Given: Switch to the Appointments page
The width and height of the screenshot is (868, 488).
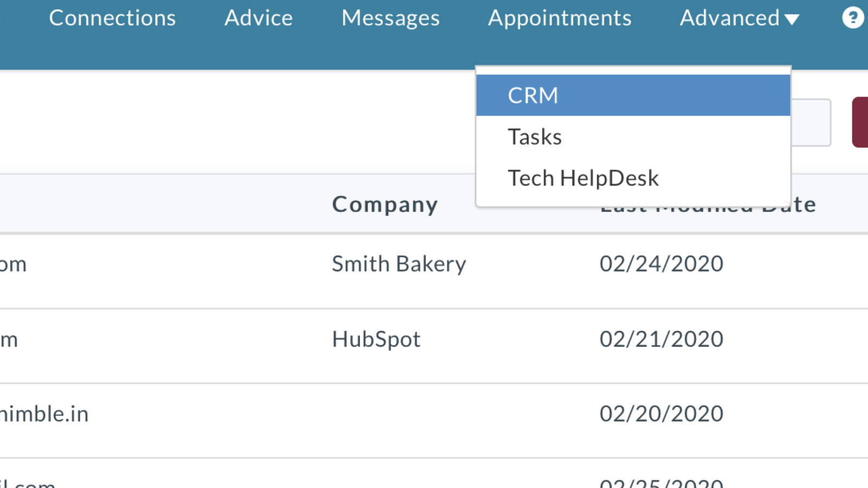Looking at the screenshot, I should coord(559,18).
